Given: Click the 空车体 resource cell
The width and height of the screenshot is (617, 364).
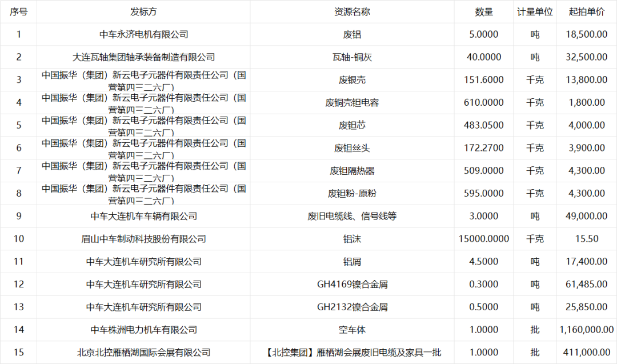Looking at the screenshot, I should click(352, 330).
